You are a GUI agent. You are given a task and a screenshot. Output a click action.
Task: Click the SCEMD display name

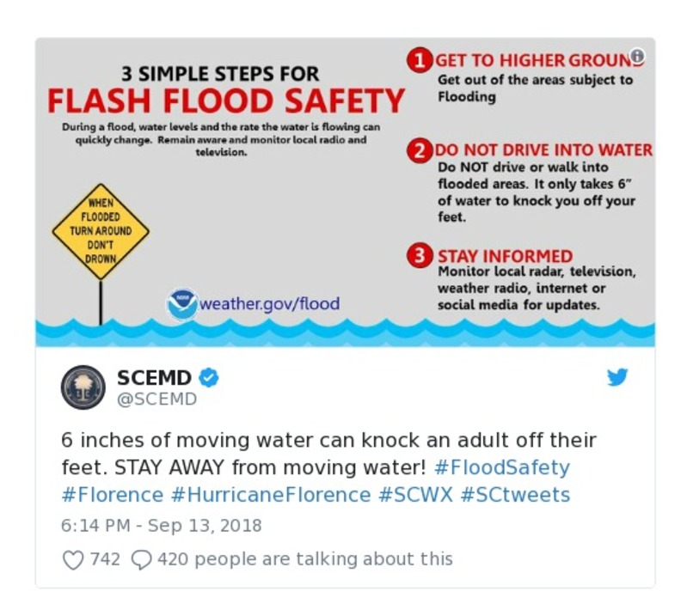point(155,377)
